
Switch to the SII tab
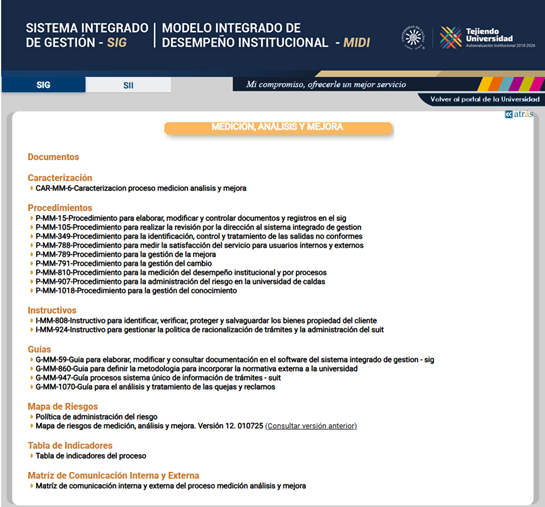128,85
